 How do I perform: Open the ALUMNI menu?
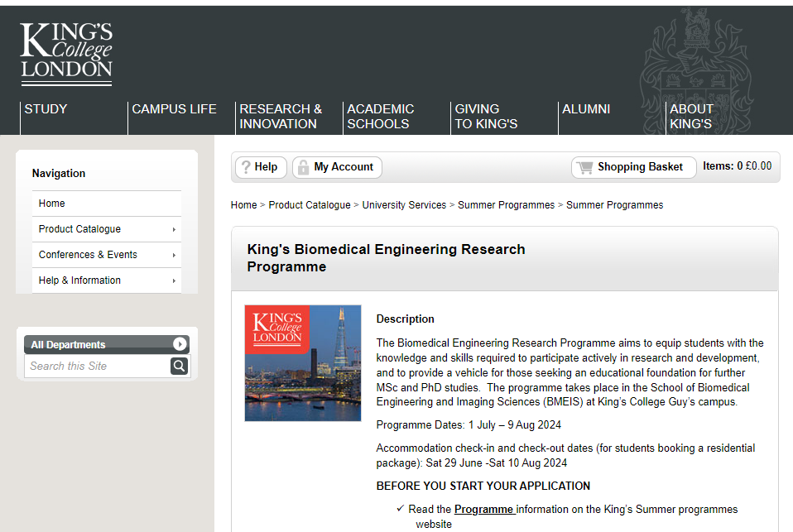(586, 109)
